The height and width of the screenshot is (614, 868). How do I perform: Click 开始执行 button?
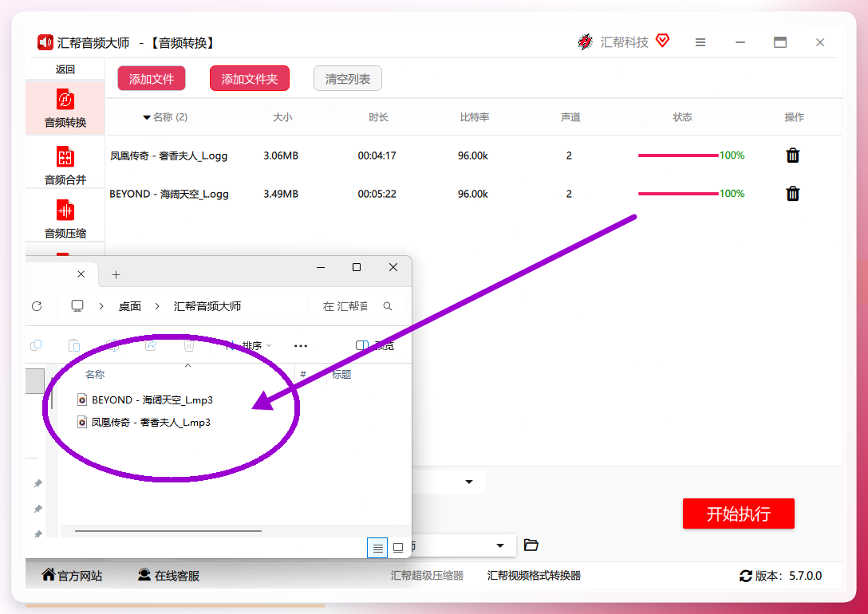[x=739, y=514]
